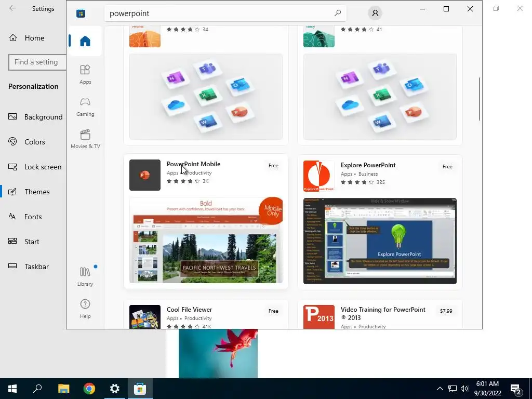Click the Find a setting search field

point(37,62)
